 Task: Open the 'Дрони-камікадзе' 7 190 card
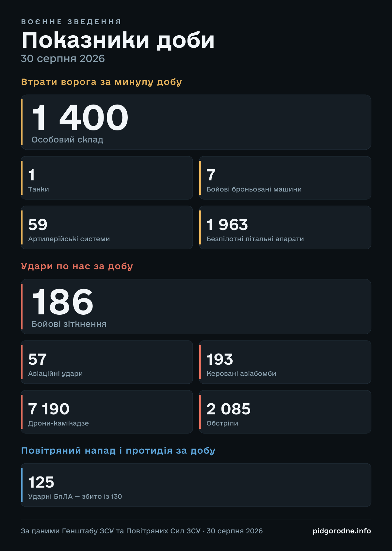107,412
